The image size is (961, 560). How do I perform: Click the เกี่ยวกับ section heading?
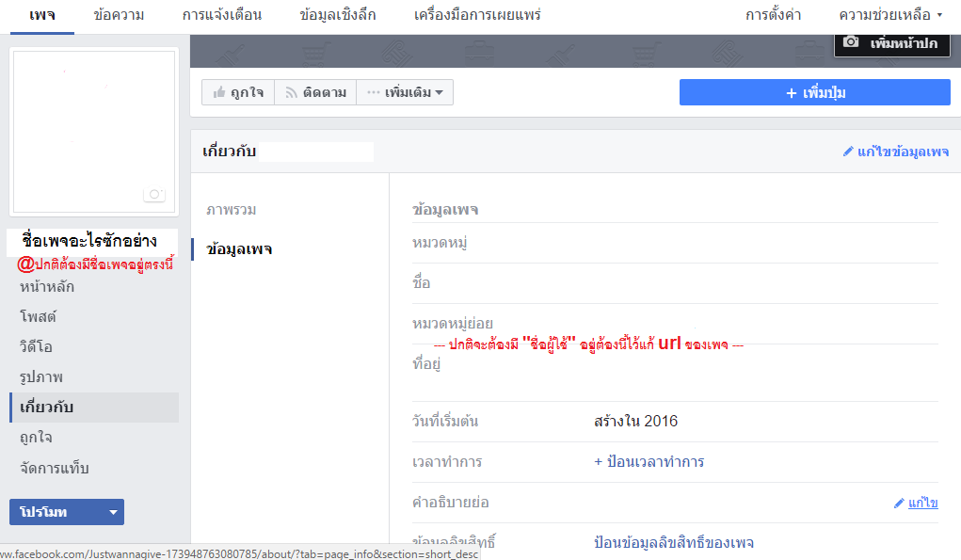click(230, 152)
